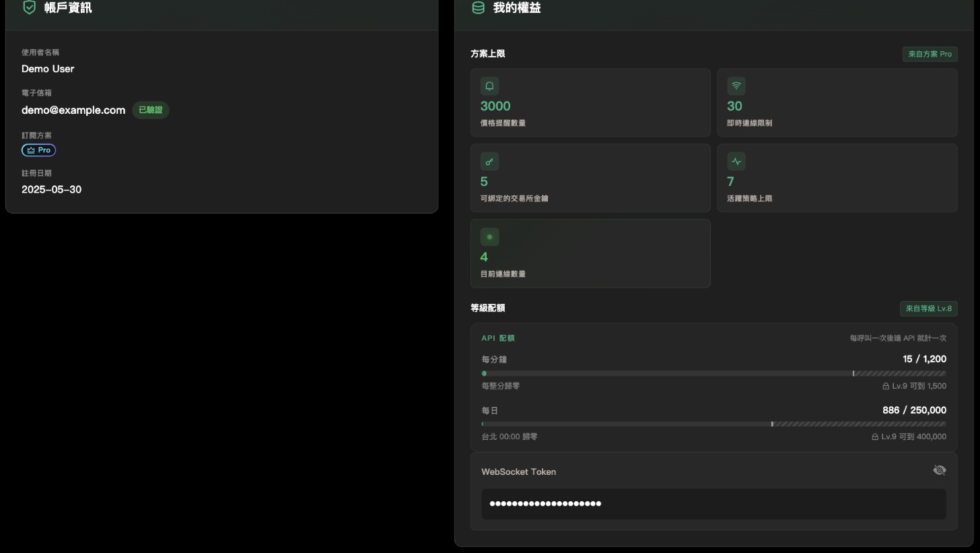Click the lock icon beside Lv.9 可到 400,000
980x553 pixels.
(x=875, y=437)
